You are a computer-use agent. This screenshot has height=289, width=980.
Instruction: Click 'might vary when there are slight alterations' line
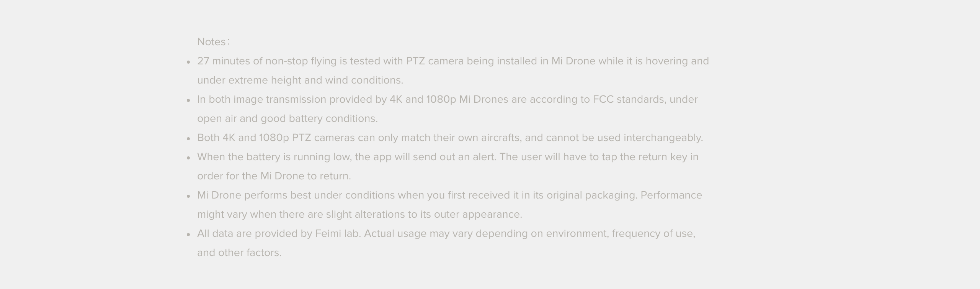359,214
